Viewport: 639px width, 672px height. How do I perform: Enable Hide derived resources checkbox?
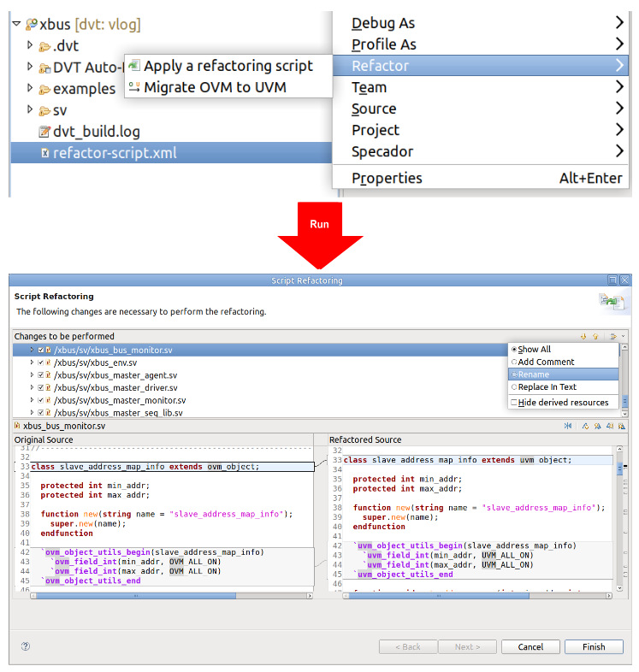pos(514,403)
